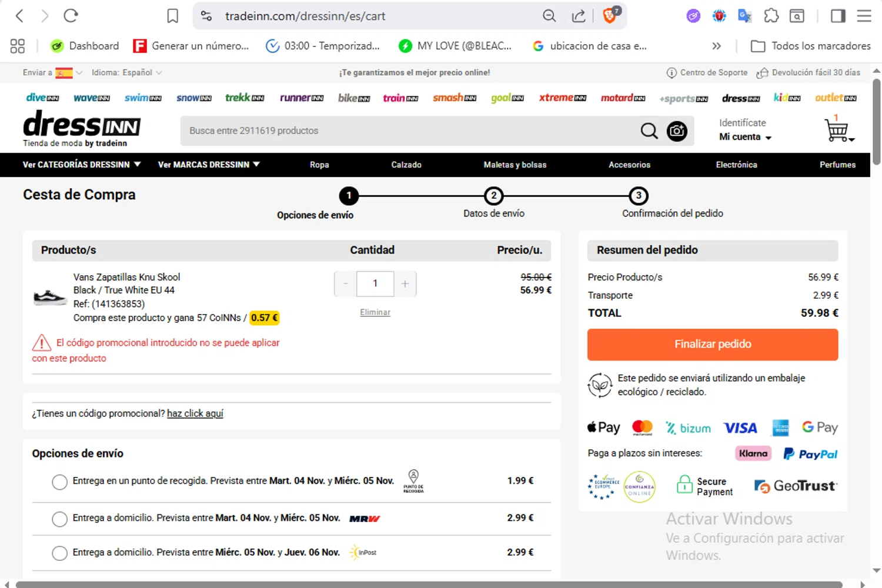Go to the traininn store logo
882x588 pixels.
[400, 98]
